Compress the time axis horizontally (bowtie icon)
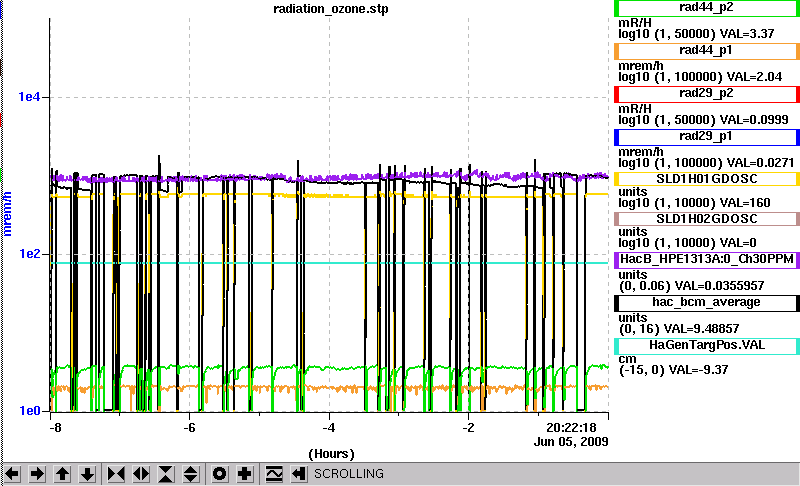Image resolution: width=800 pixels, height=486 pixels. [x=116, y=474]
